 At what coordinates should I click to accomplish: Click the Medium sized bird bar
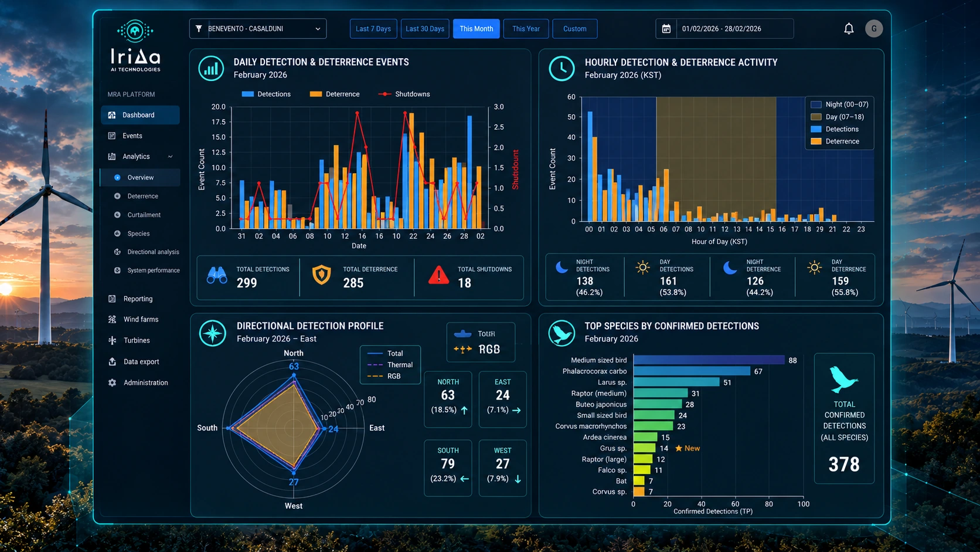click(x=709, y=360)
